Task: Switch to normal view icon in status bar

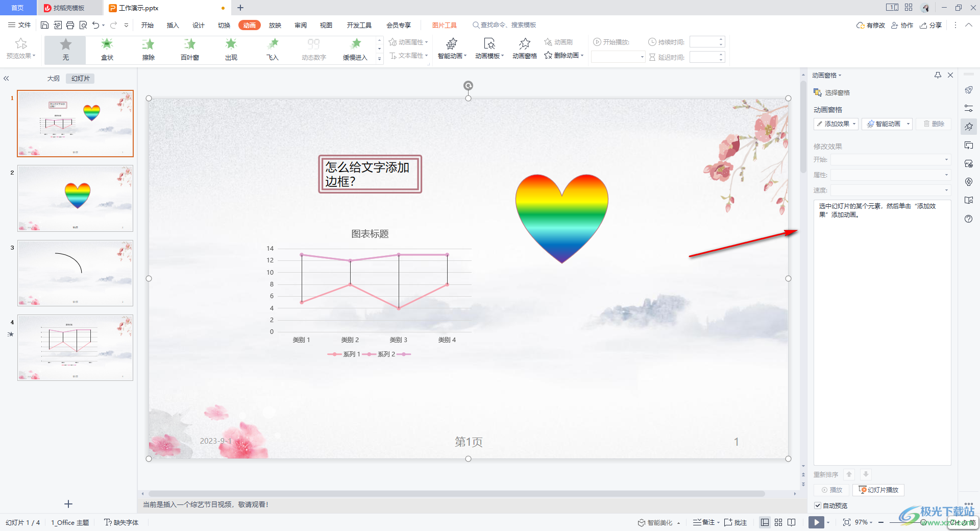Action: click(x=765, y=522)
